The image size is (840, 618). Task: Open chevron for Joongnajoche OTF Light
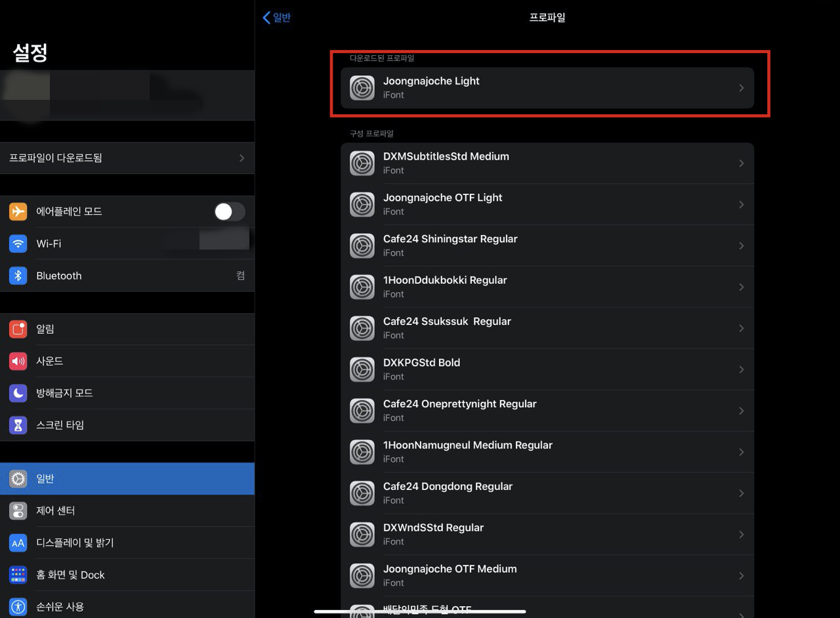(742, 205)
